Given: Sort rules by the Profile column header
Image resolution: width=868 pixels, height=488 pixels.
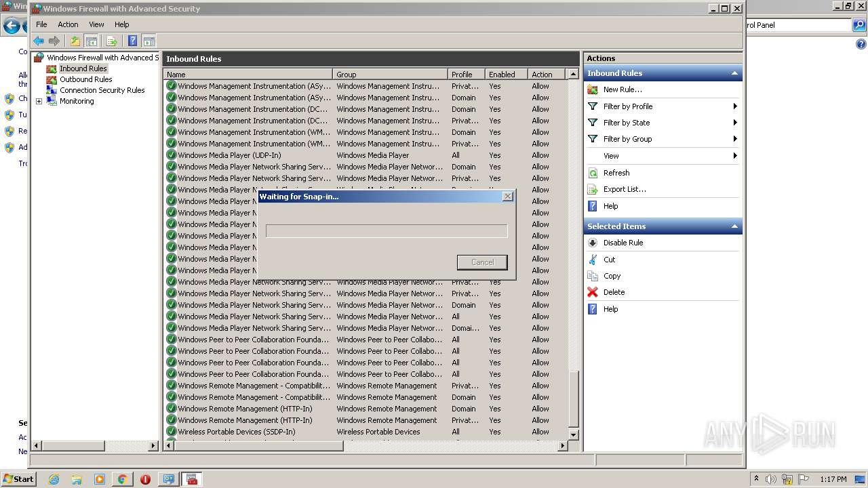Looking at the screenshot, I should tap(467, 75).
